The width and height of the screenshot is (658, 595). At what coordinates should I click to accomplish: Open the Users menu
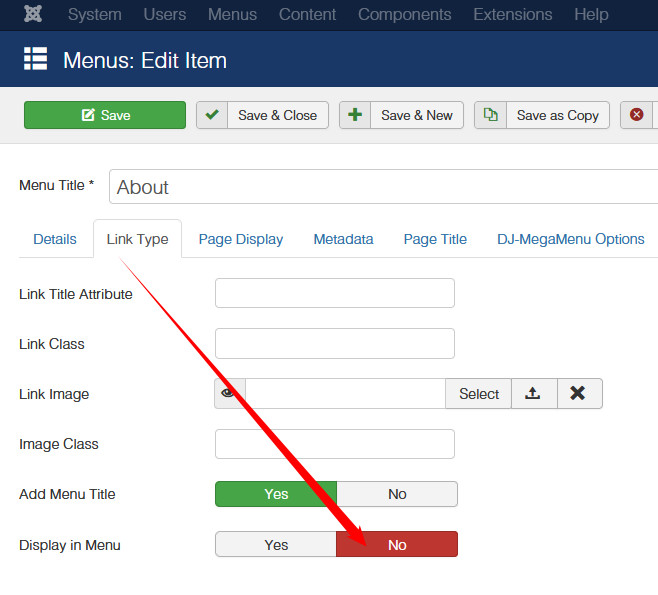coord(164,15)
